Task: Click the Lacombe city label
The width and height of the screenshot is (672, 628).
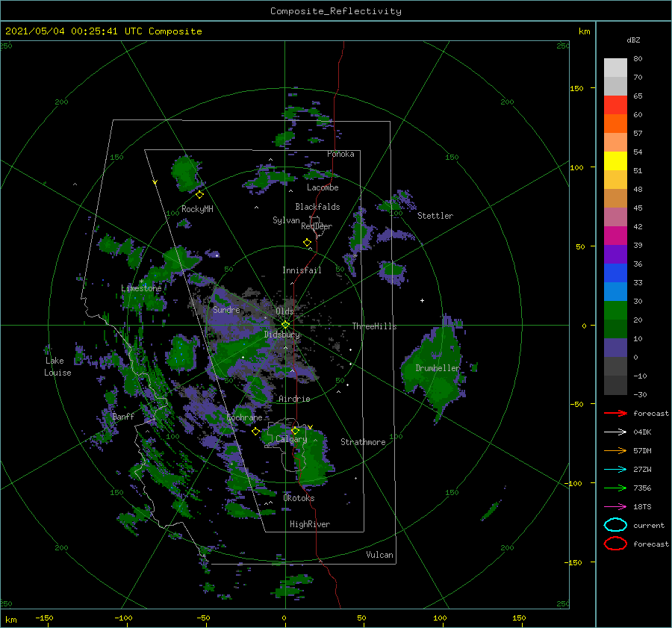Action: [323, 187]
